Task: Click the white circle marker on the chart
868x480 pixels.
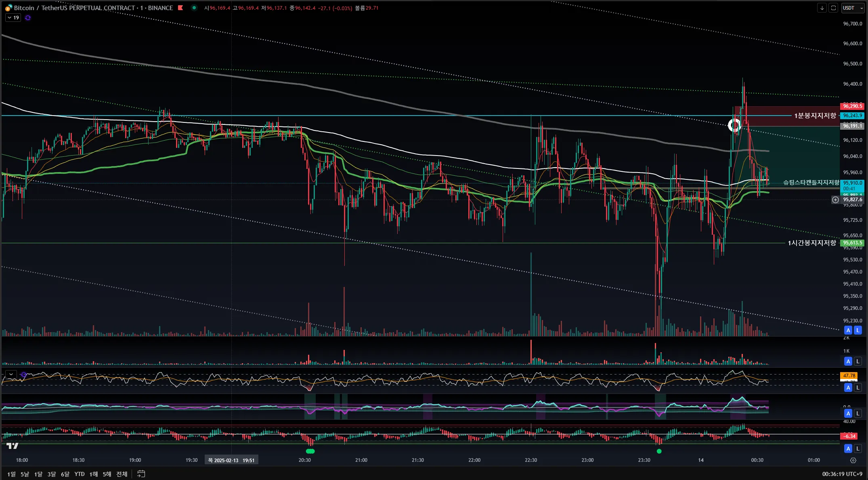Action: (734, 126)
